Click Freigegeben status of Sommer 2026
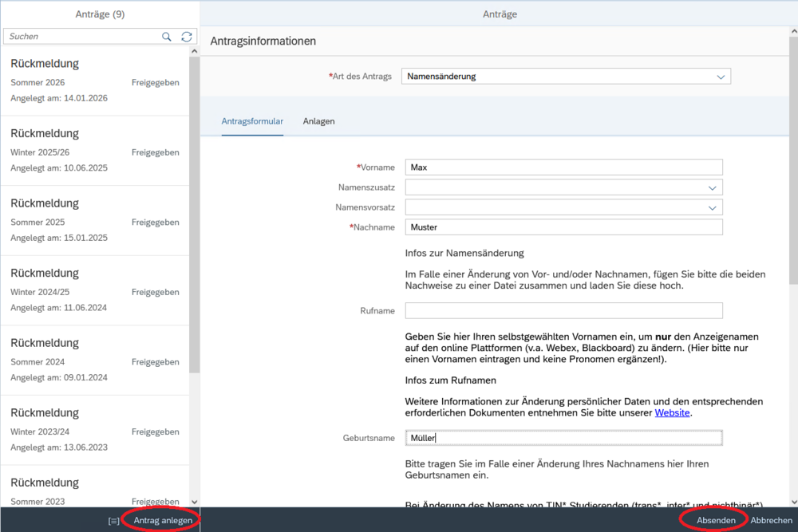Viewport: 798px width, 532px height. (x=156, y=82)
